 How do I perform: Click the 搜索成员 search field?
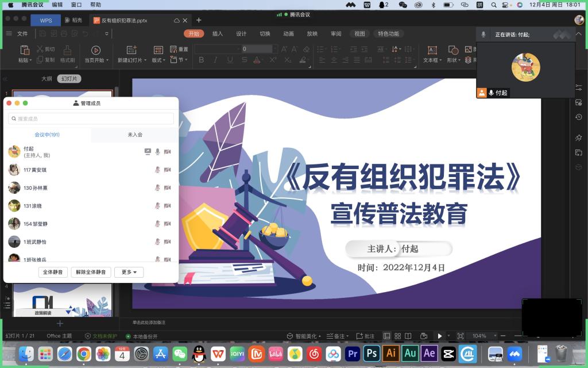tap(91, 118)
